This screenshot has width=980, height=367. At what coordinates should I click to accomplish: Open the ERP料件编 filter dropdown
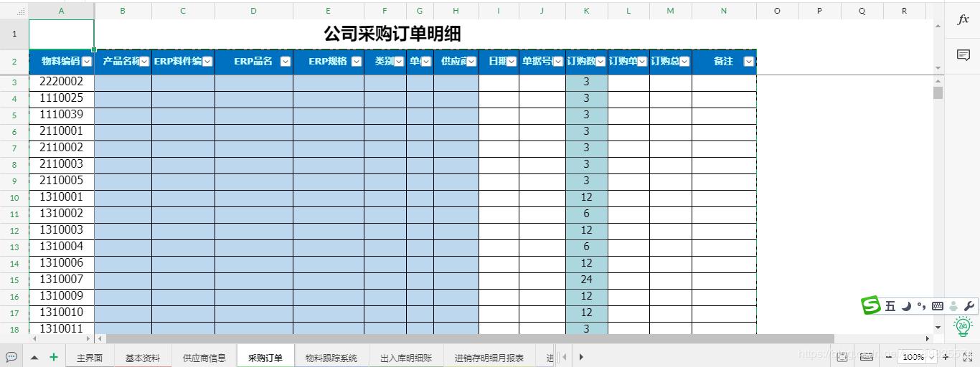207,62
